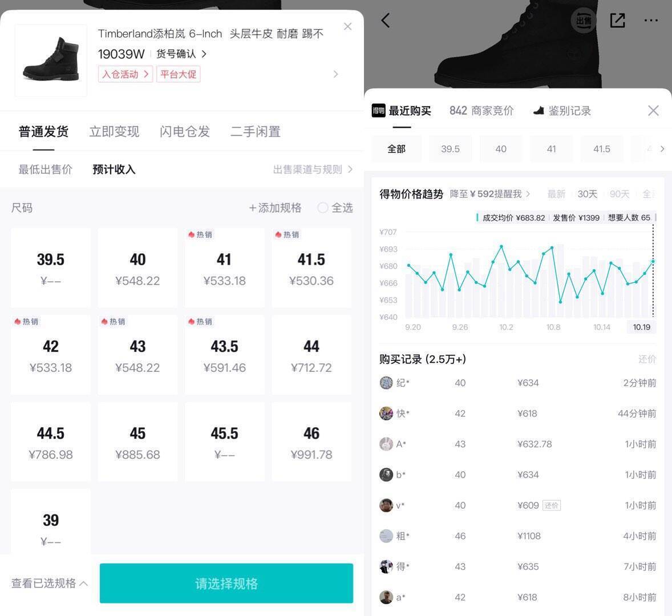Open 鉴别记录 tab
Image resolution: width=672 pixels, height=616 pixels.
point(569,111)
